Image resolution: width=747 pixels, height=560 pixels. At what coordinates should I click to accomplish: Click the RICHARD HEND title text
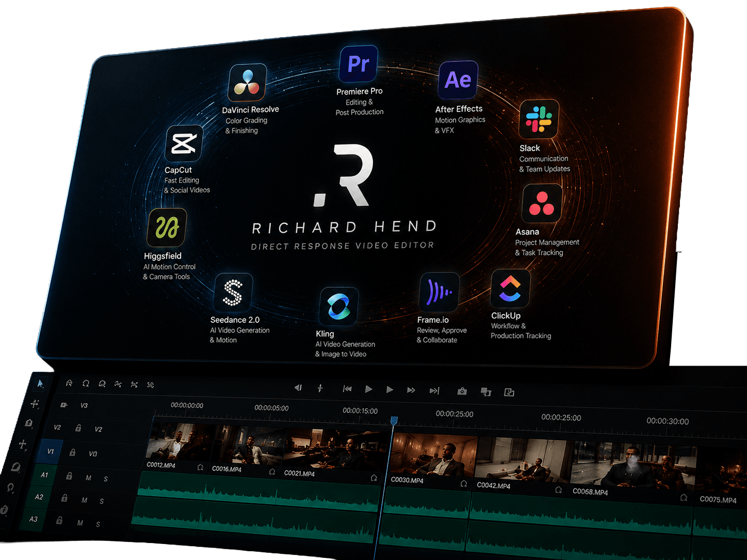(x=345, y=227)
